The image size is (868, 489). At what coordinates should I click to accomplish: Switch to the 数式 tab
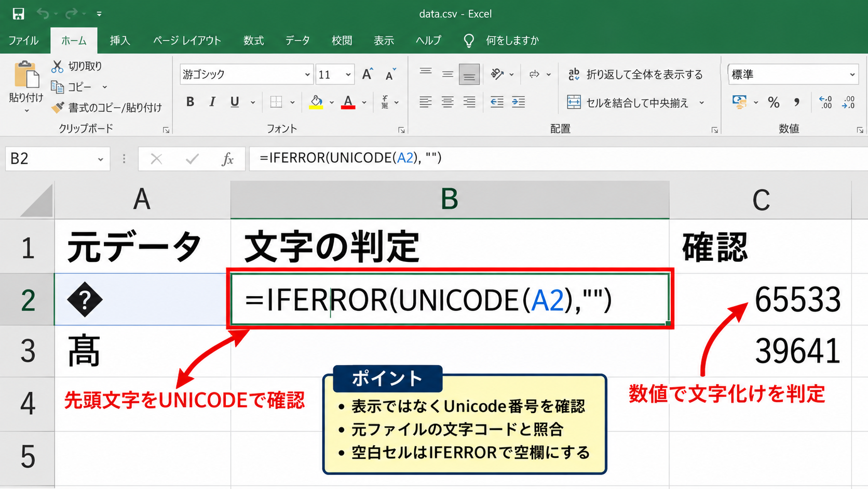click(x=254, y=41)
